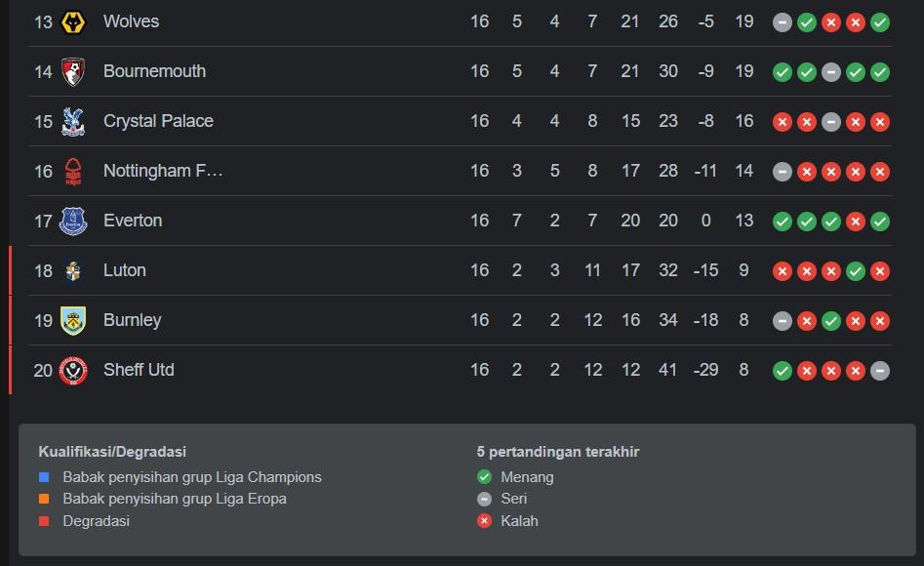Click the Bournemouth club crest icon
924x566 pixels.
pyautogui.click(x=73, y=71)
